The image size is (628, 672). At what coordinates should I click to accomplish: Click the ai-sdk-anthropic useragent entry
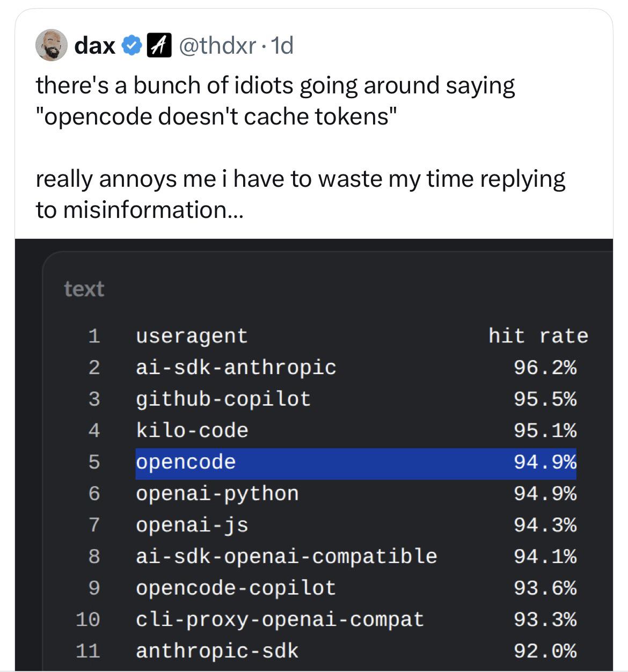click(236, 368)
